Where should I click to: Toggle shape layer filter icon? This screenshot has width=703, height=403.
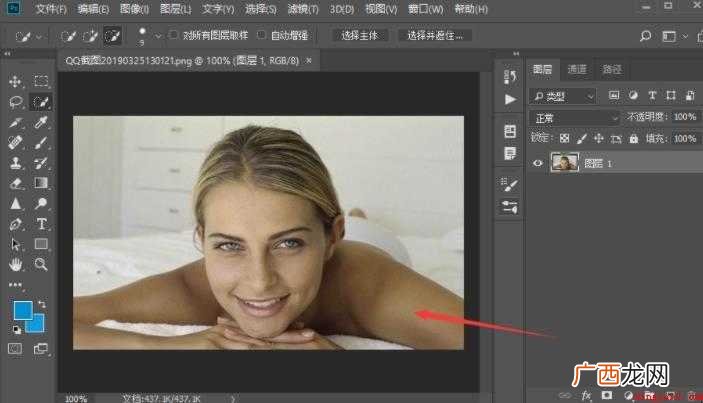coord(671,95)
